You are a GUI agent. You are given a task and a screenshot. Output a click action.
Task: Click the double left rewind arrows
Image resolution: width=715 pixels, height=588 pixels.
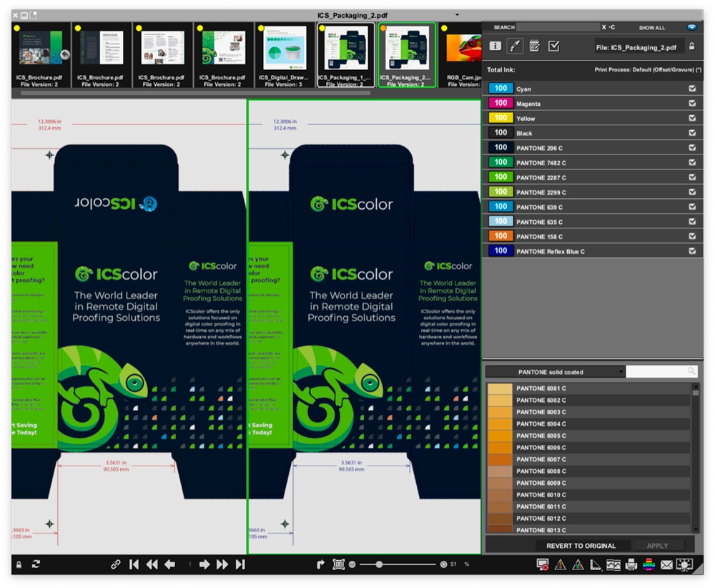click(x=152, y=564)
